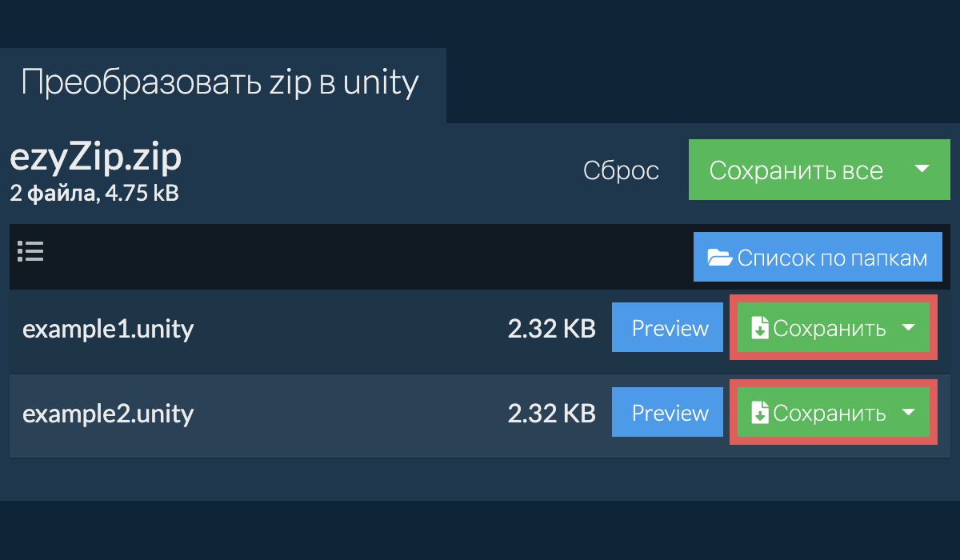Open save options arrow for example2.unity
The image size is (960, 560).
point(908,413)
